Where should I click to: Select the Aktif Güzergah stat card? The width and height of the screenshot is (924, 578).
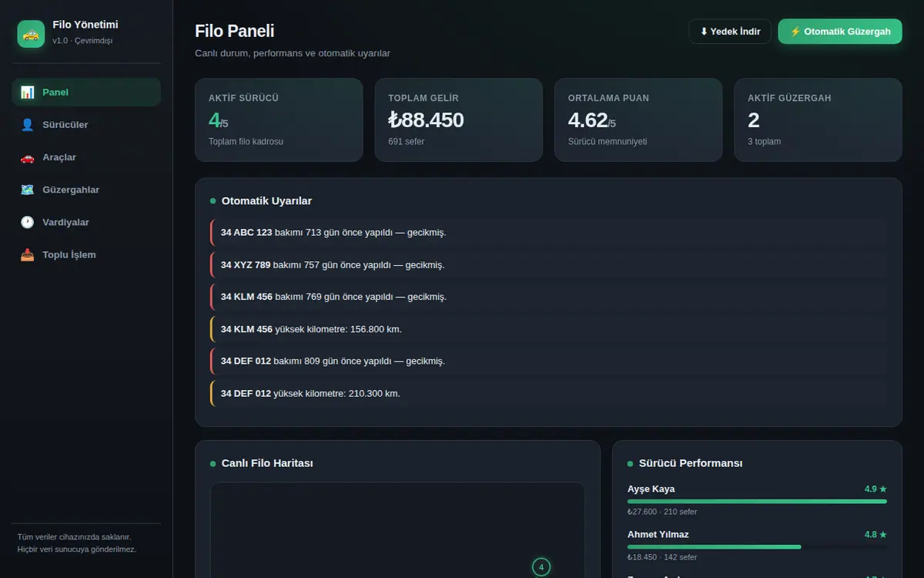click(819, 120)
